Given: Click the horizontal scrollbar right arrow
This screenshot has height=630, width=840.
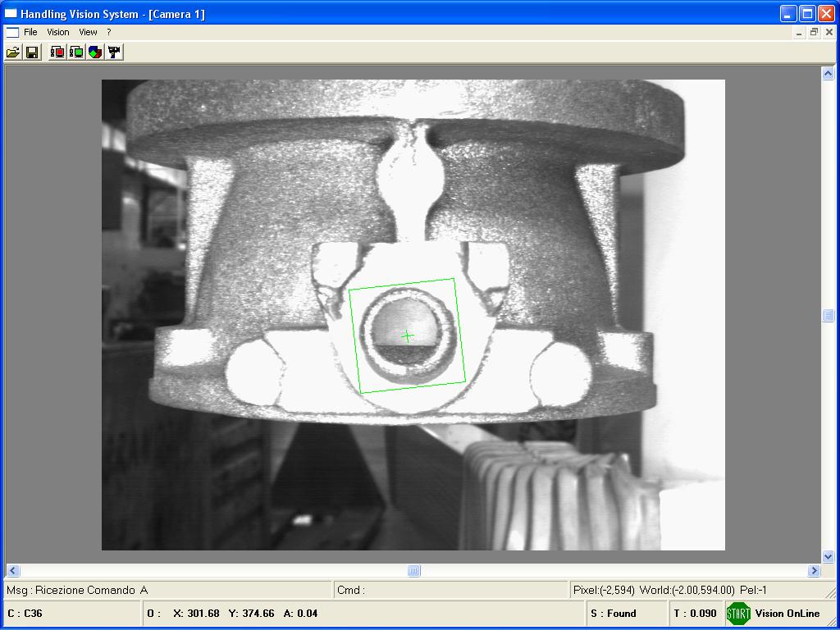Looking at the screenshot, I should coord(814,571).
